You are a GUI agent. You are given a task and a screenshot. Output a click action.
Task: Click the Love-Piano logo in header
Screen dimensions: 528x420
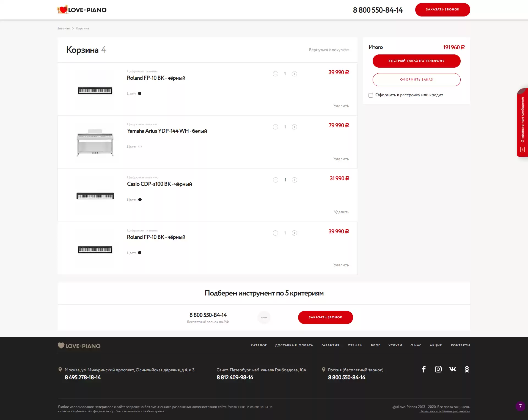coord(82,10)
